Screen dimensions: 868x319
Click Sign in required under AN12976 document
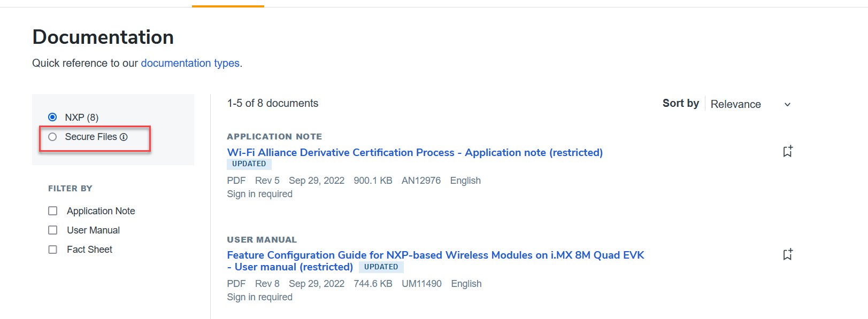(x=259, y=194)
